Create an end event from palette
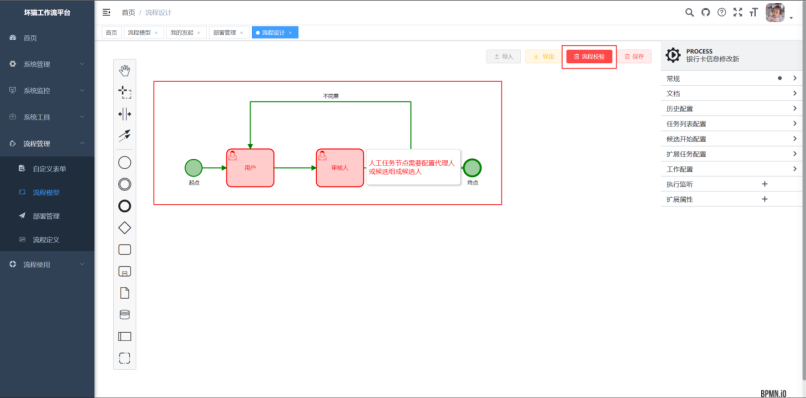 point(124,206)
